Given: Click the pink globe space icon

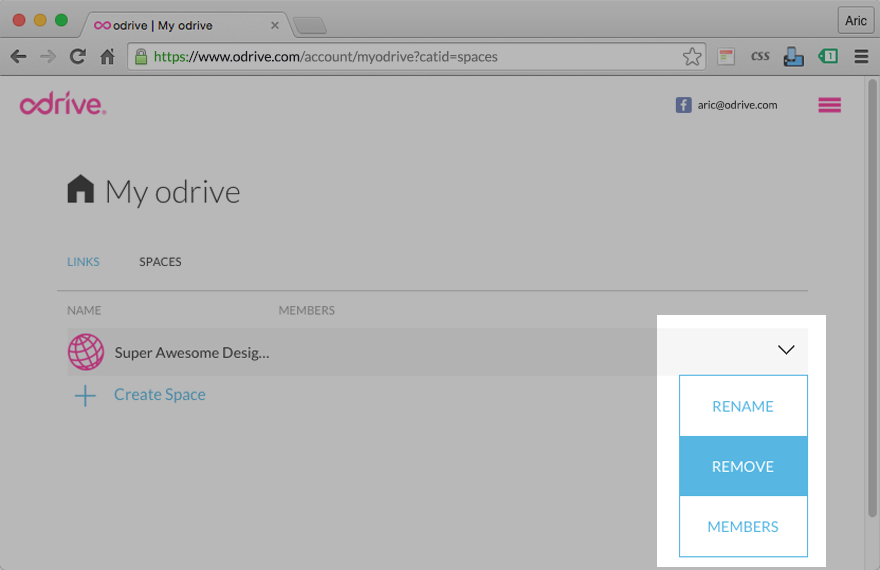Looking at the screenshot, I should [86, 352].
